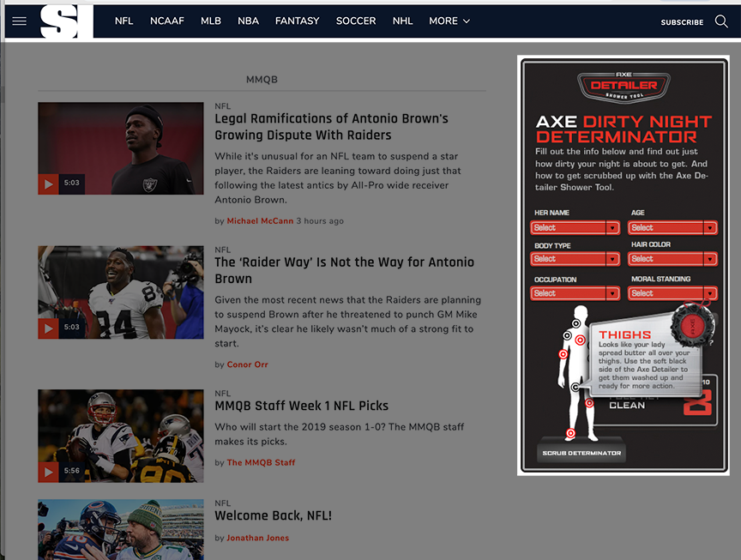Click the Axe Detailer Shower Tool logo
Viewport: 741px width, 560px height.
[624, 87]
